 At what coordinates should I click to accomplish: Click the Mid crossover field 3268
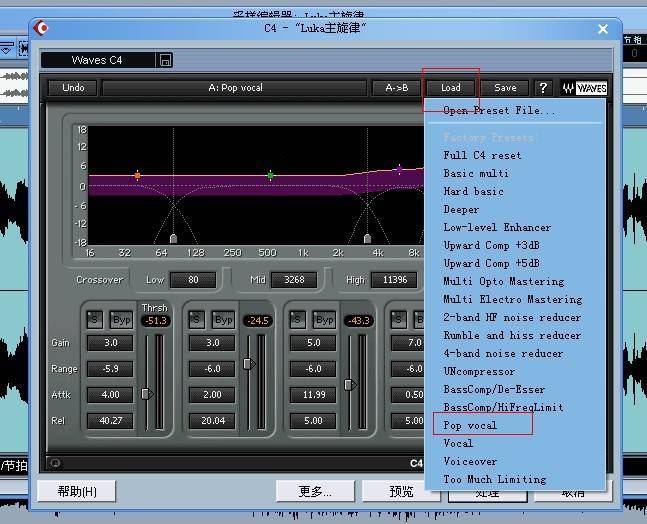click(x=294, y=280)
